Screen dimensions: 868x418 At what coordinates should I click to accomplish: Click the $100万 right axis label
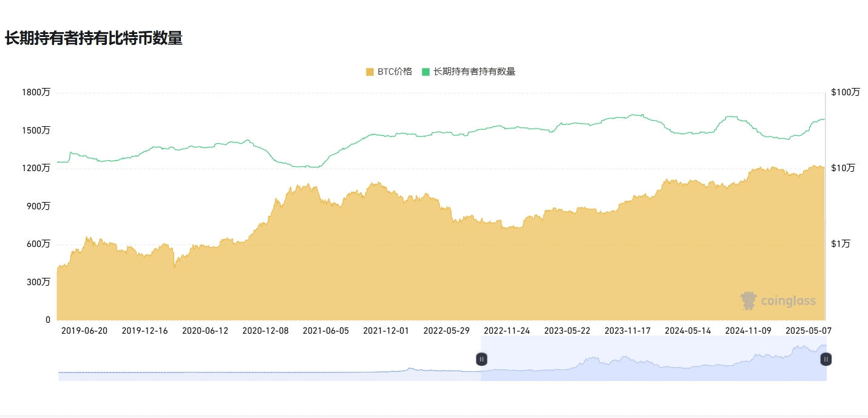[x=846, y=92]
